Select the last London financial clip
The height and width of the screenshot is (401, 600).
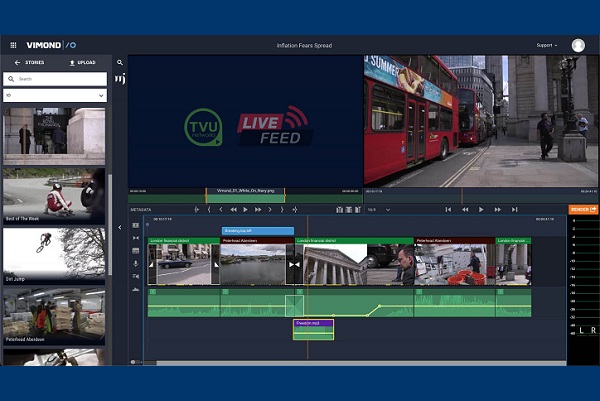(x=514, y=261)
